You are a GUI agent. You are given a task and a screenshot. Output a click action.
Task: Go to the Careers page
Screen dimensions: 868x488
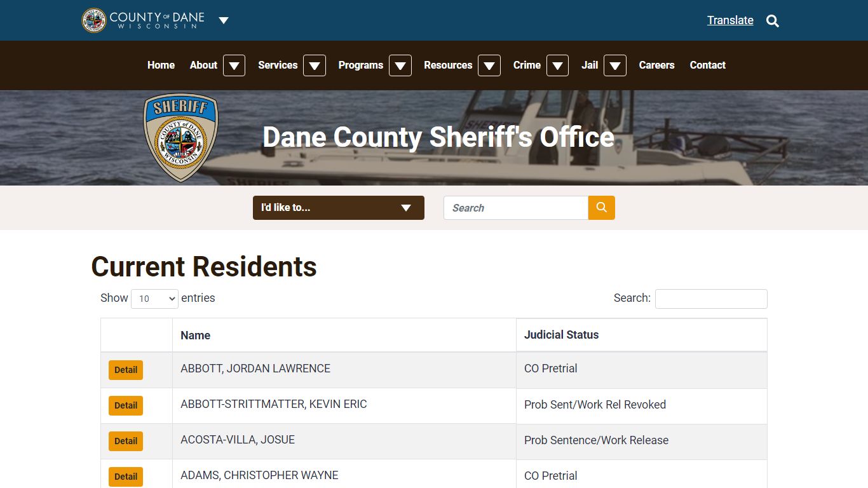tap(656, 65)
